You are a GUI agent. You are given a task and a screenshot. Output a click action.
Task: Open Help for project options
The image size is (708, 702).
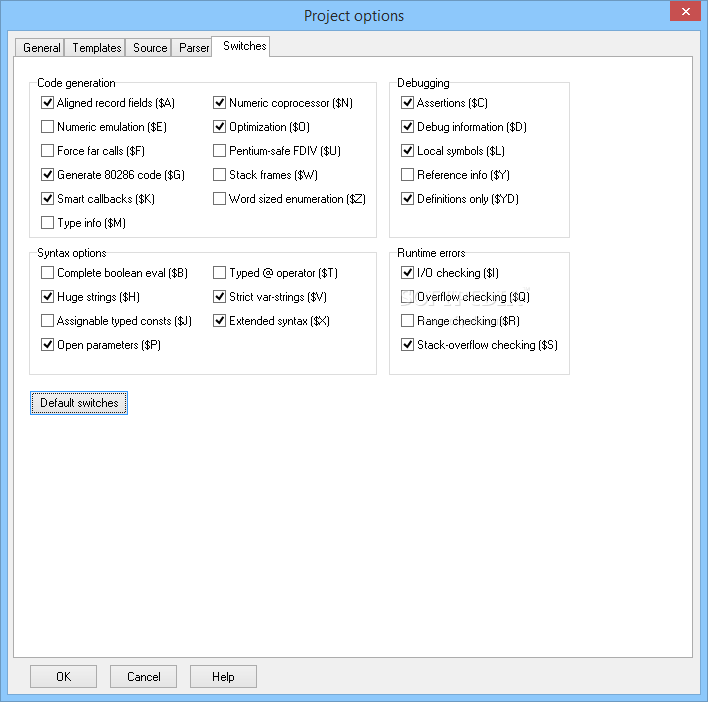pyautogui.click(x=223, y=676)
